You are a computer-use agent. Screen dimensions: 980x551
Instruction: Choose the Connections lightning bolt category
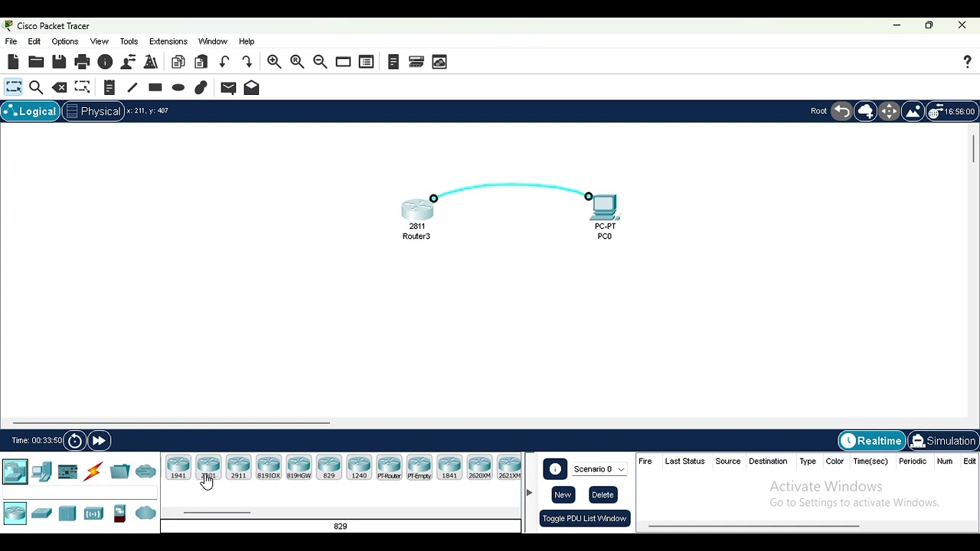[93, 471]
